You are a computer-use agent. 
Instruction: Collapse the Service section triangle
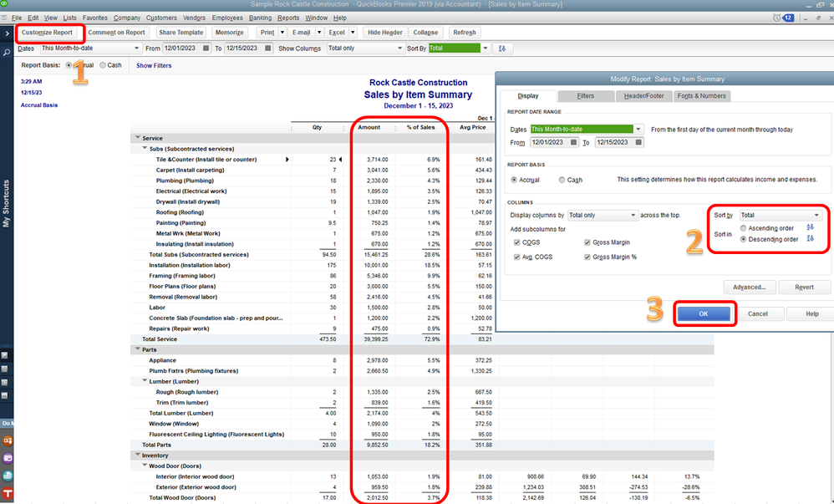pos(138,137)
